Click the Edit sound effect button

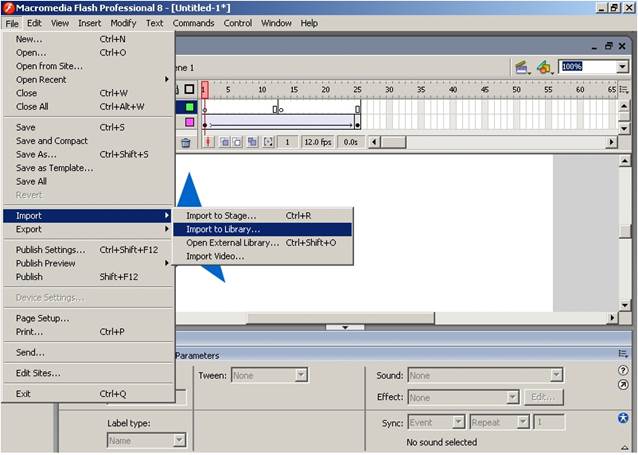click(x=544, y=397)
